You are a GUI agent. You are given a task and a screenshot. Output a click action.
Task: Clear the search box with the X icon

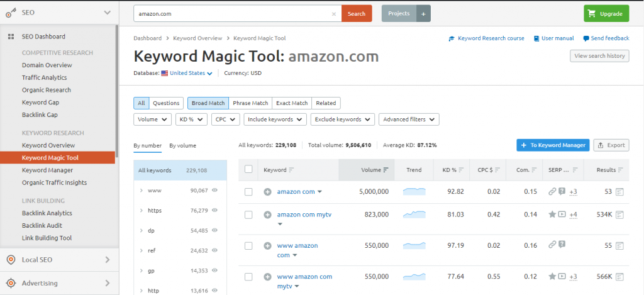(x=333, y=14)
